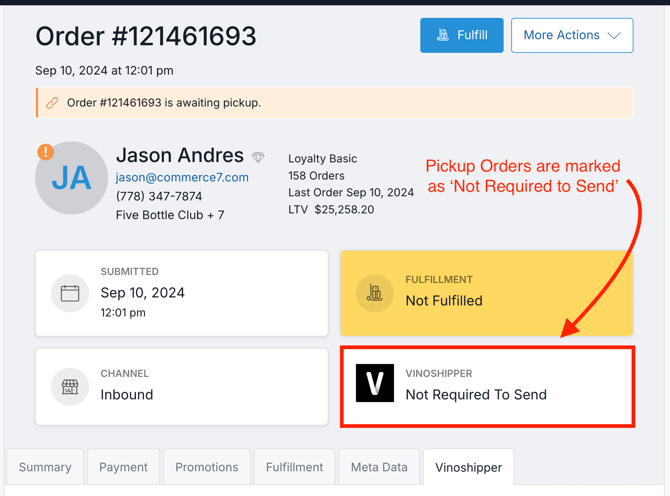Click the Vinoshipper V logo icon
670x496 pixels.
click(375, 385)
